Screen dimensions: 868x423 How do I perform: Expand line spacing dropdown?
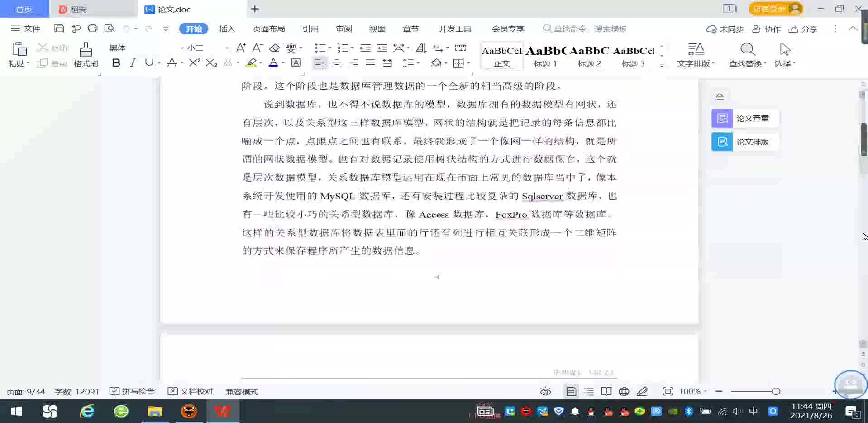click(x=418, y=63)
